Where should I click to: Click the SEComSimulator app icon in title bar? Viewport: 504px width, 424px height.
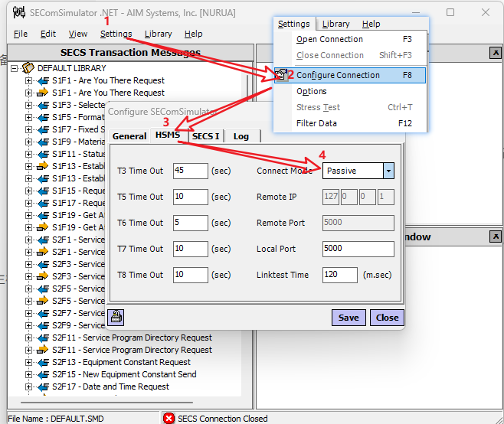point(19,12)
